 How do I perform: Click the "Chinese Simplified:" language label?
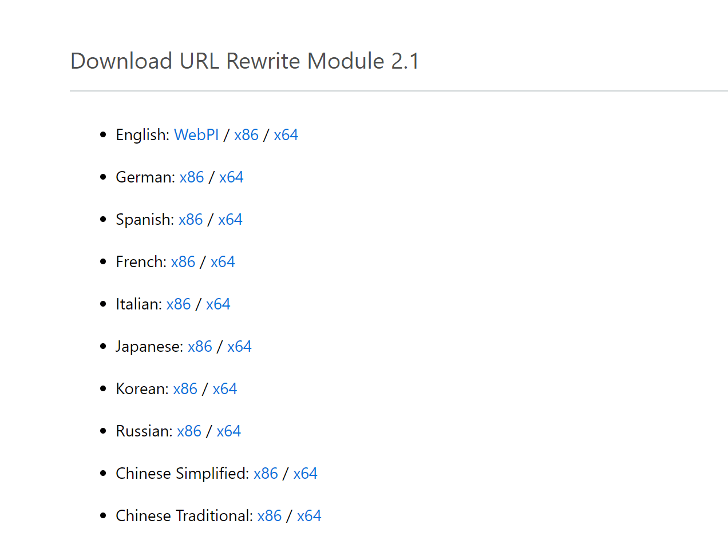(x=183, y=474)
